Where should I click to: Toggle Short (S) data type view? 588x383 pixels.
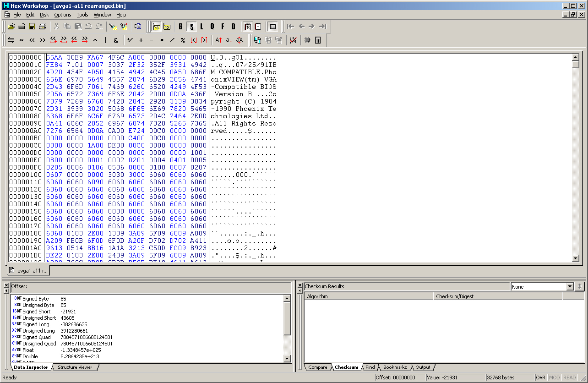point(191,27)
